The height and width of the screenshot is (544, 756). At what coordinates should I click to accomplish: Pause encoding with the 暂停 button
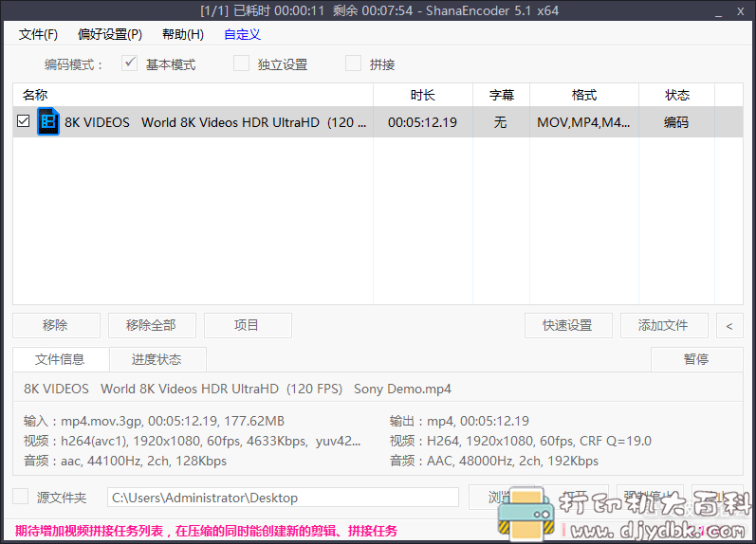point(696,359)
